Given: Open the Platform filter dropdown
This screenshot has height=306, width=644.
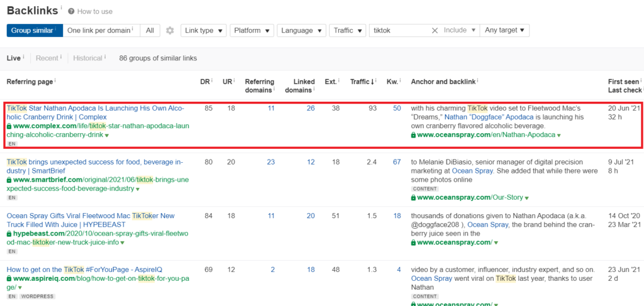Looking at the screenshot, I should tap(252, 30).
